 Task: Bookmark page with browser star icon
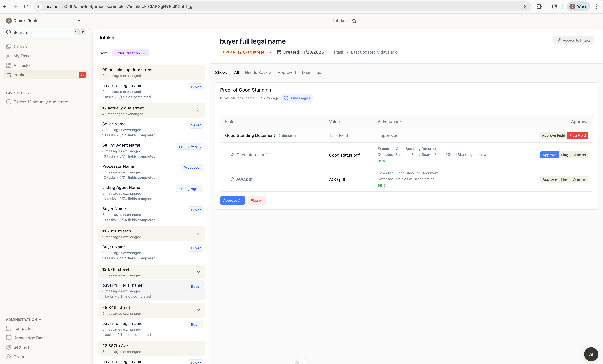tap(524, 7)
